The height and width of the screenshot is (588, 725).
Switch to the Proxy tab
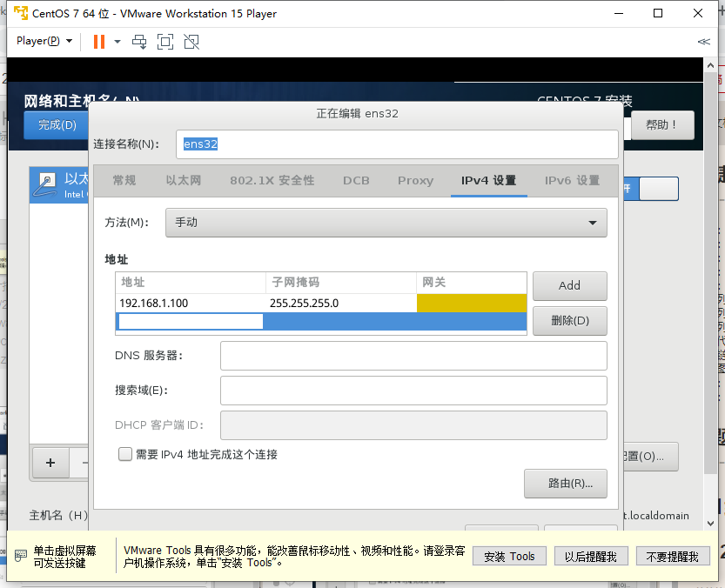[415, 180]
